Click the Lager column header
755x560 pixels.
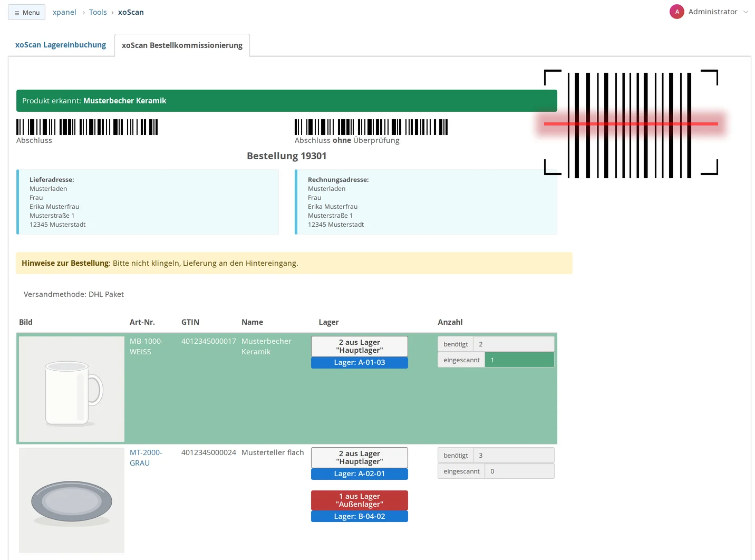click(x=328, y=322)
